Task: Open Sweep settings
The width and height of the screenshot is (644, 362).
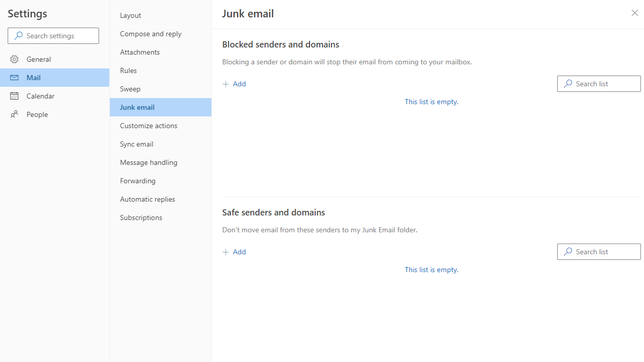Action: [x=160, y=89]
